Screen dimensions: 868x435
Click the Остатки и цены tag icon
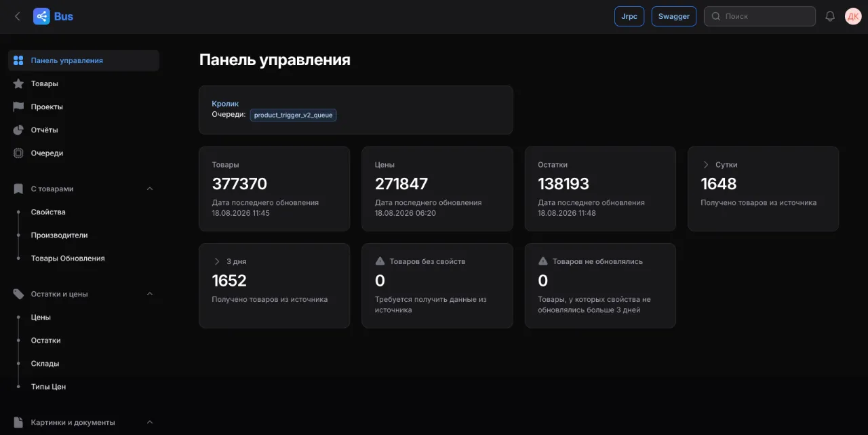[x=18, y=294]
